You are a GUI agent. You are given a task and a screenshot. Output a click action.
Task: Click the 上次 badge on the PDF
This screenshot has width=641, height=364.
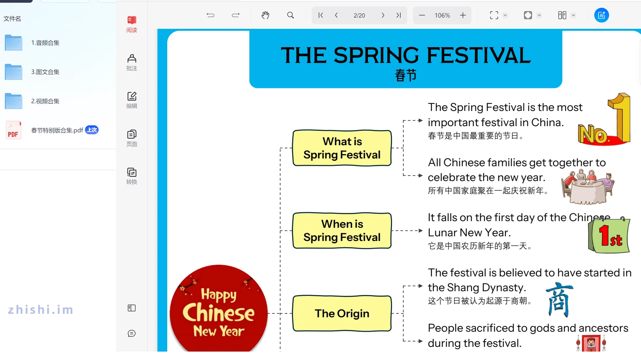pyautogui.click(x=92, y=130)
